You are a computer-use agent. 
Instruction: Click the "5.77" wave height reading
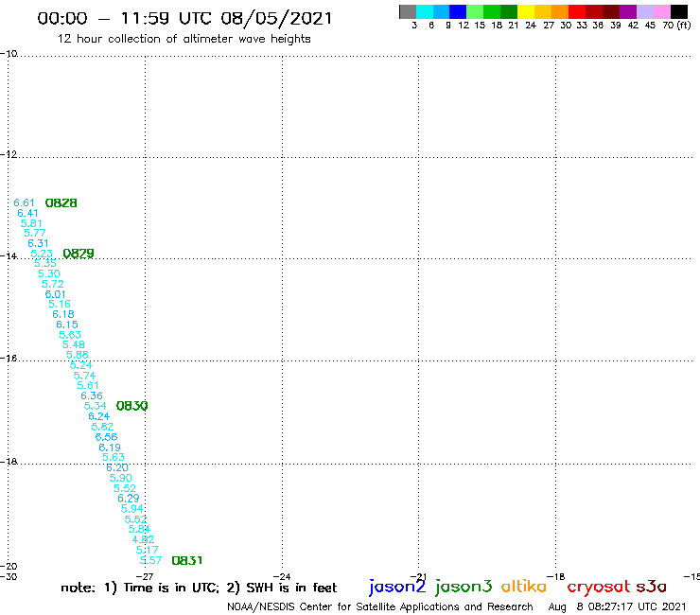[x=35, y=233]
